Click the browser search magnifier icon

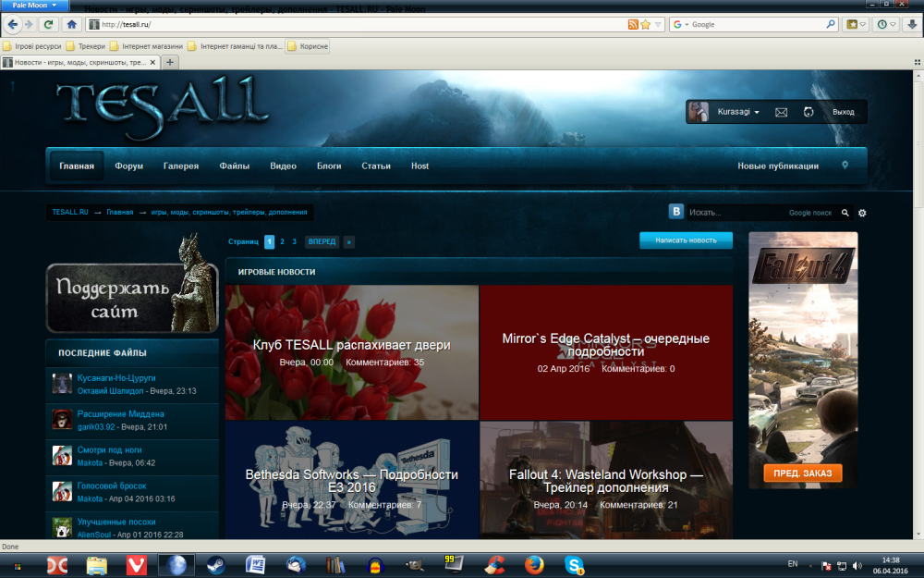831,24
